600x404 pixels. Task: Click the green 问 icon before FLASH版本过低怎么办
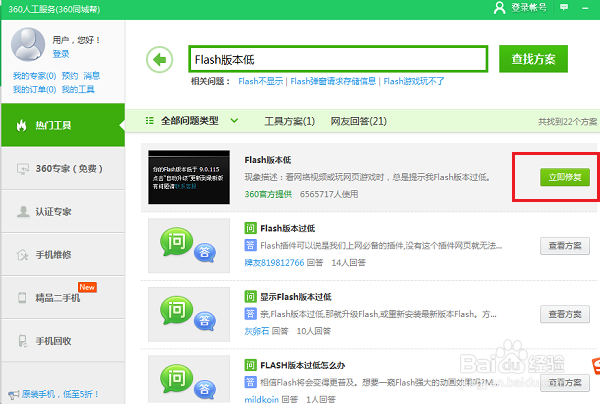click(x=250, y=365)
